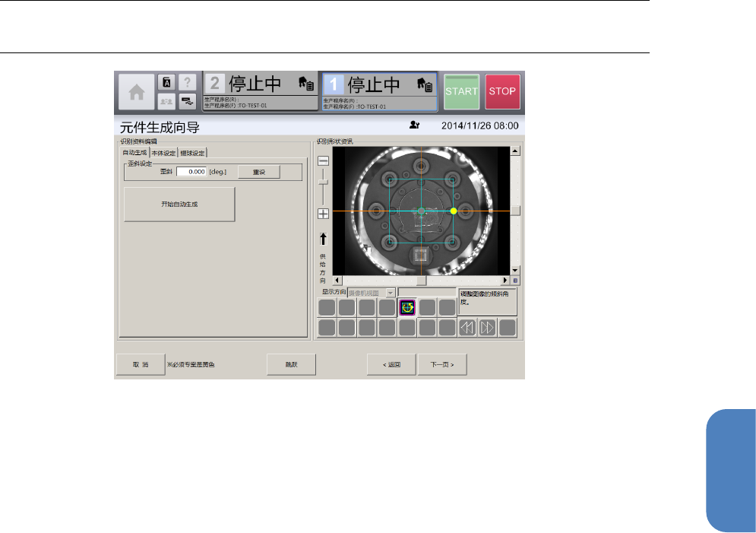Screen dimensions: 756x533
Task: Click the rewind double-arrow icon
Action: (x=467, y=328)
